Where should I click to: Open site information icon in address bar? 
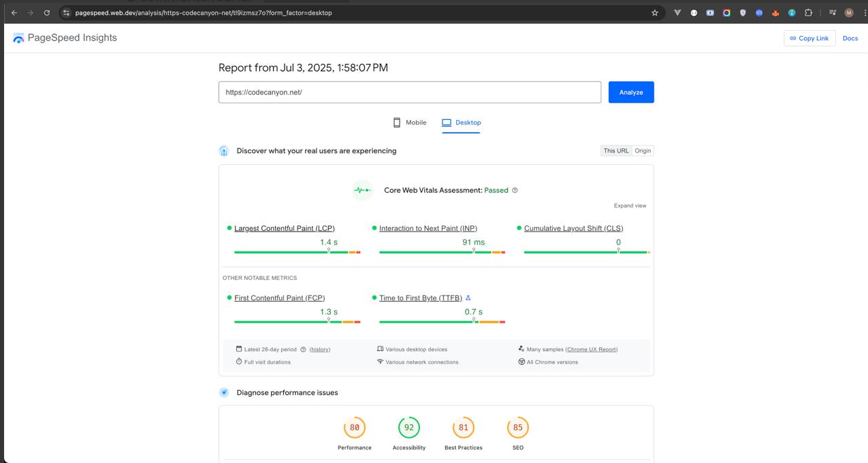(66, 12)
